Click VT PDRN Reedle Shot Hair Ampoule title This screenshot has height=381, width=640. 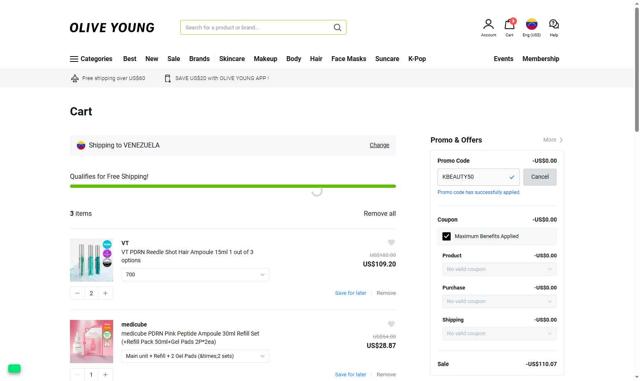click(187, 256)
